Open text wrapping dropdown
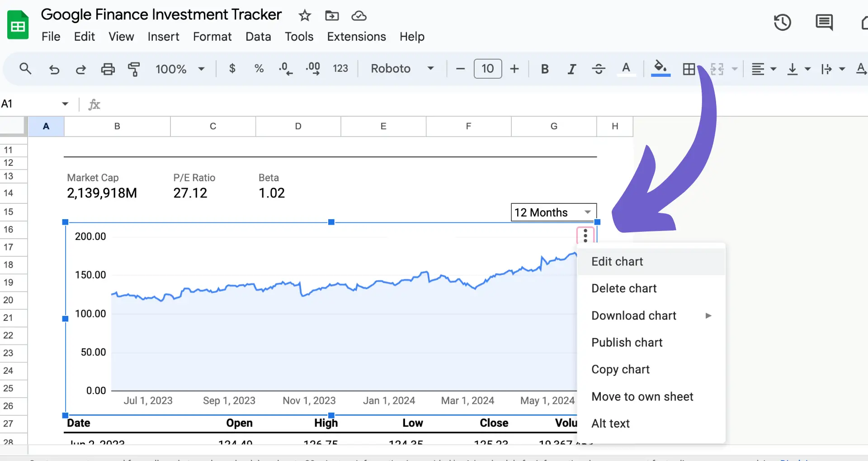 (833, 69)
